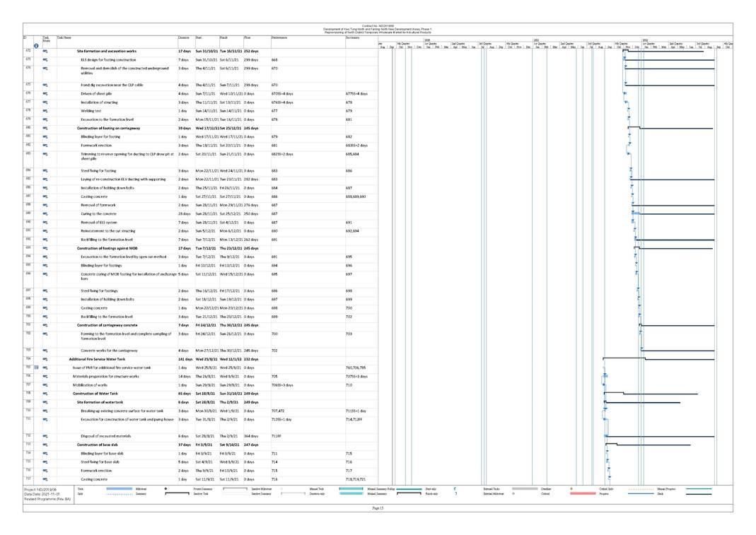Click the blue Task bar swatch in the legend
The width and height of the screenshot is (756, 535).
[113, 489]
